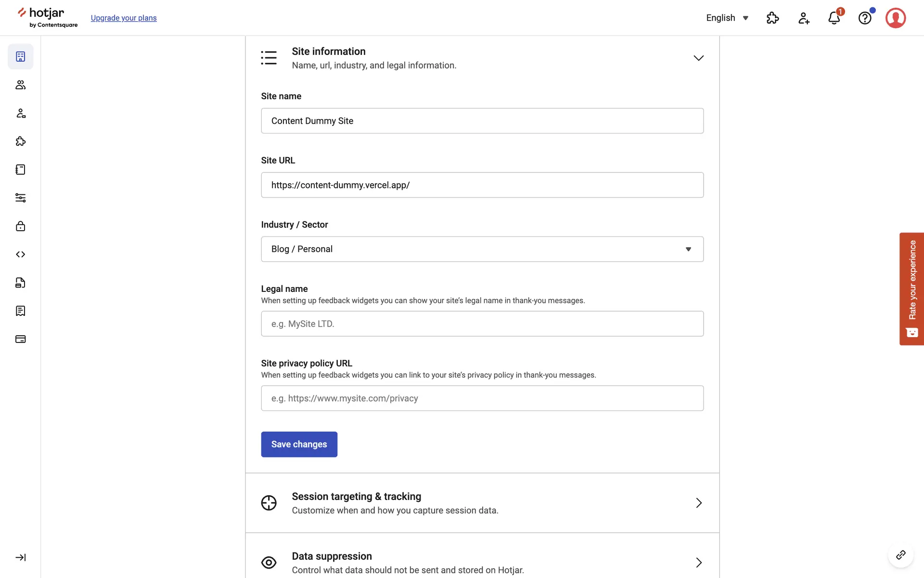Click the link icon floating button
This screenshot has width=924, height=578.
900,555
